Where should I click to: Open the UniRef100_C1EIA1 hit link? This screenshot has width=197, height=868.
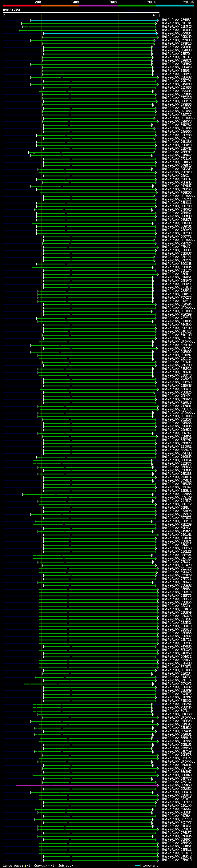click(177, 23)
